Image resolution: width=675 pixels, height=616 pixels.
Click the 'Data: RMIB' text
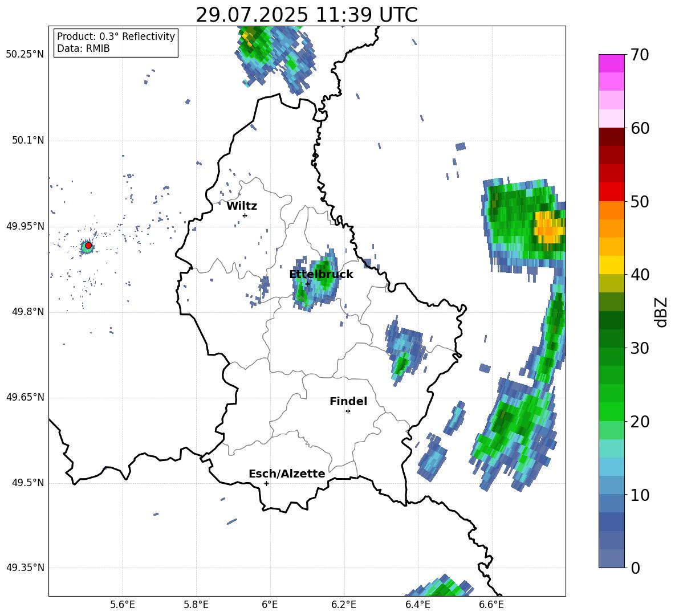[83, 48]
